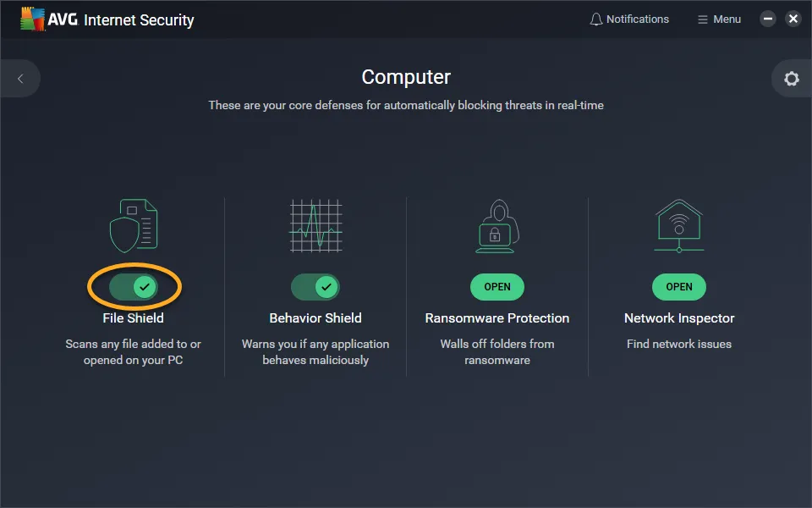Click the Behavior Shield heartbeat graph icon

[x=315, y=226]
